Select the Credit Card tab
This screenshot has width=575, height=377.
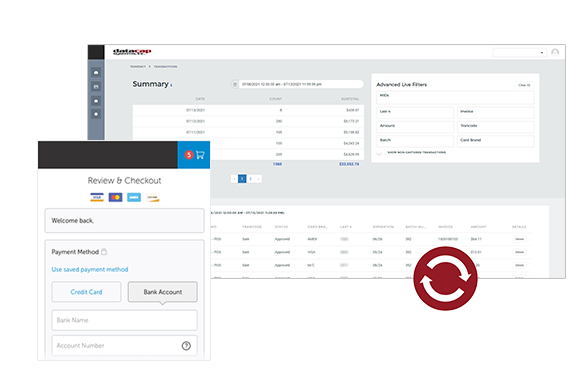86,292
